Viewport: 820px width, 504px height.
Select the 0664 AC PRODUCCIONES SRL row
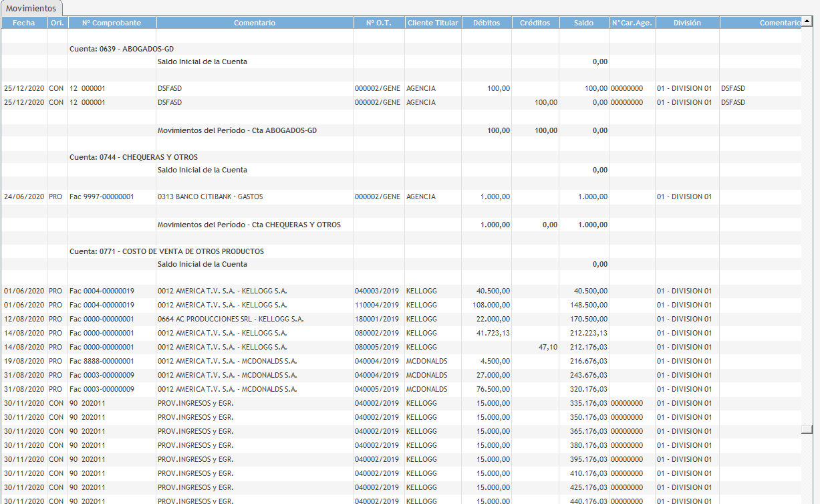pos(230,319)
